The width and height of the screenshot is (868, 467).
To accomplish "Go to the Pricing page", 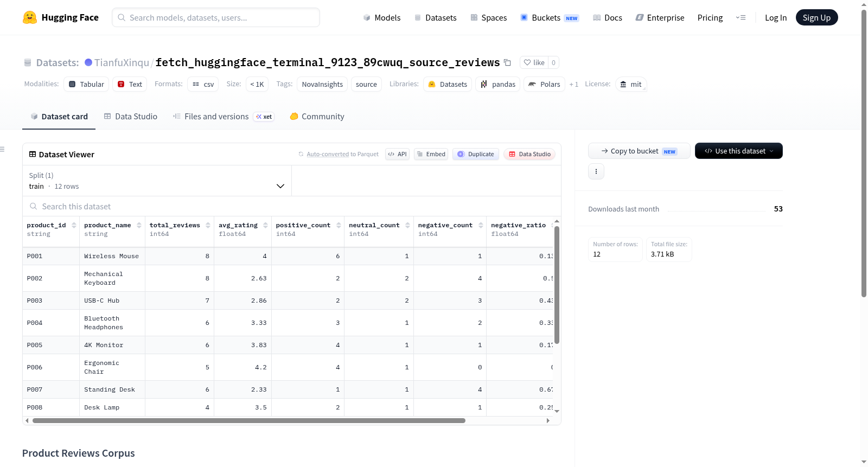I will [x=710, y=17].
